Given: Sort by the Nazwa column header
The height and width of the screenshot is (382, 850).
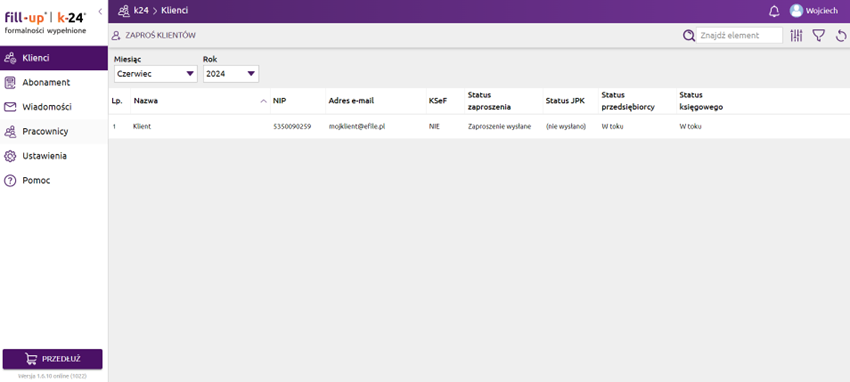Looking at the screenshot, I should [201, 101].
